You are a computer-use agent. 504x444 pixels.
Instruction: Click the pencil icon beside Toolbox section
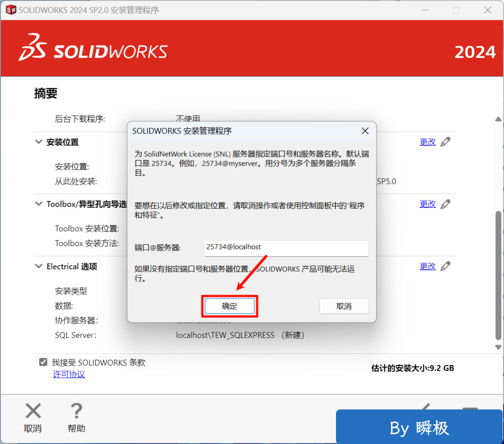[445, 204]
